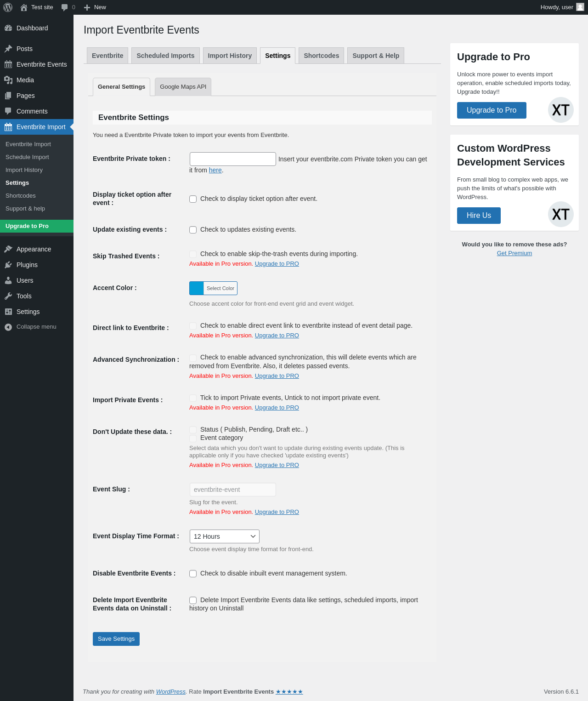
Task: Click the five-star rating link in footer
Action: [x=289, y=692]
